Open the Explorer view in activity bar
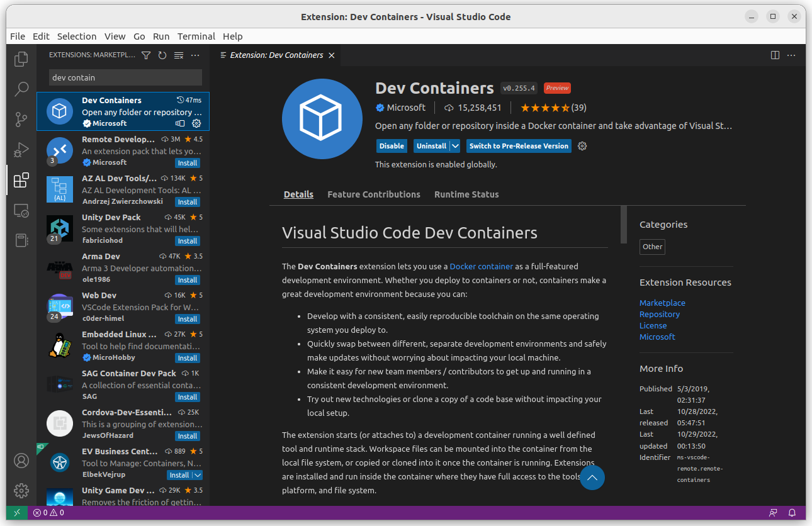This screenshot has height=526, width=812. (21, 59)
